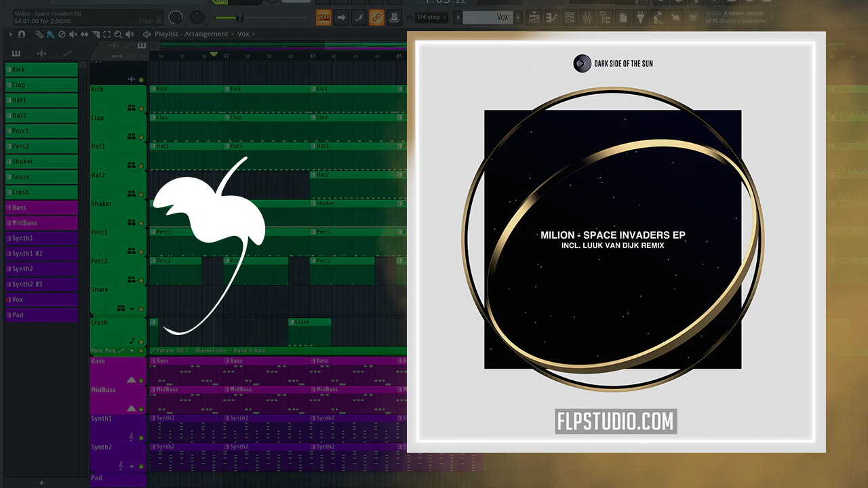The height and width of the screenshot is (488, 868).
Task: Select the Slip tool
Action: 85,34
